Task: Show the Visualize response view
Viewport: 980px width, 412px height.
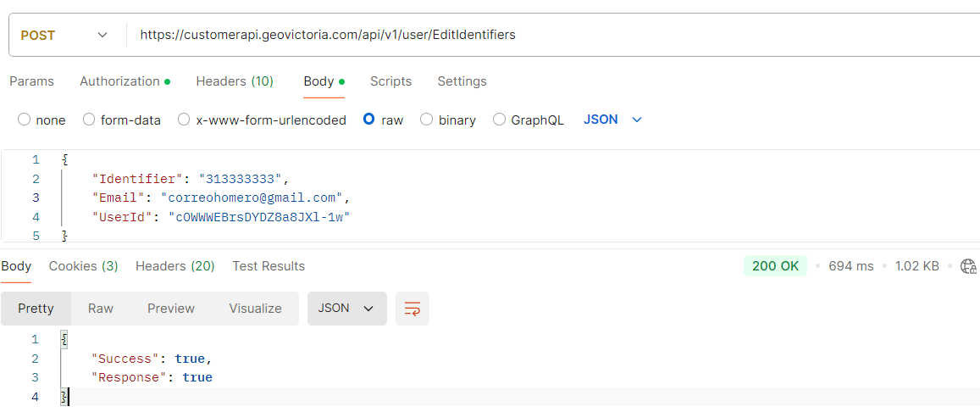Action: point(255,309)
